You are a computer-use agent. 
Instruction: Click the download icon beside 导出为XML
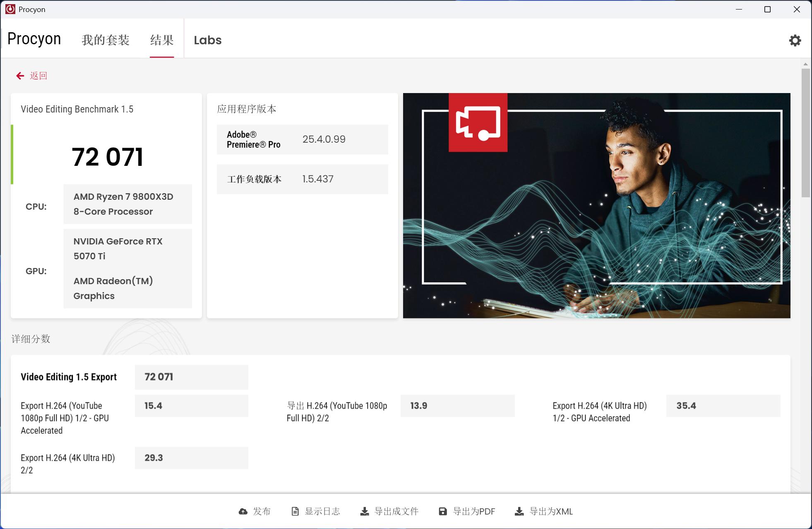519,511
